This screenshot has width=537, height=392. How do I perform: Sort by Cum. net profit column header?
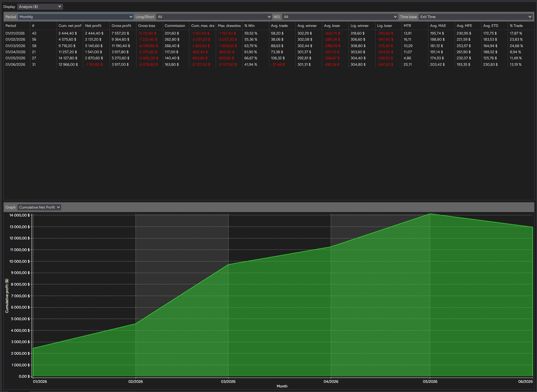pyautogui.click(x=70, y=26)
